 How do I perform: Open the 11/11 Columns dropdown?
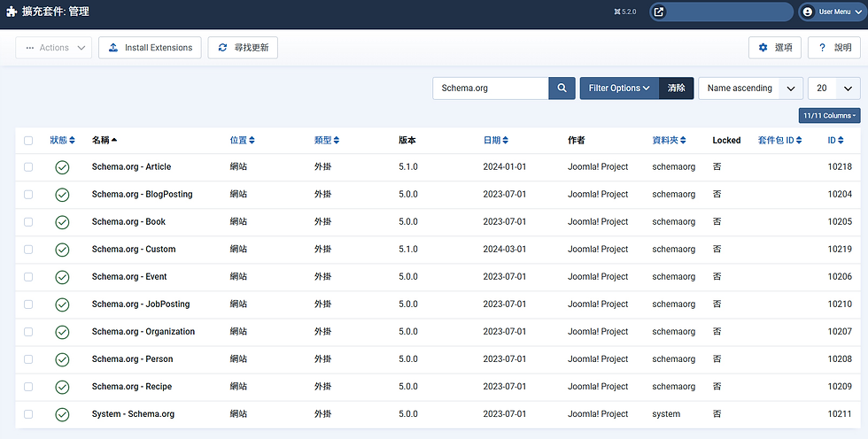click(829, 116)
